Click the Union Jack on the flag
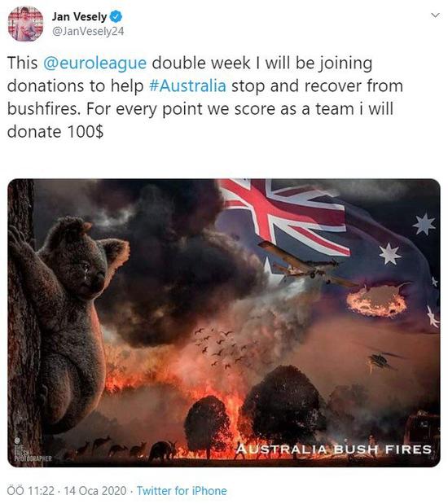Screen dimensions: 448x504 283,214
